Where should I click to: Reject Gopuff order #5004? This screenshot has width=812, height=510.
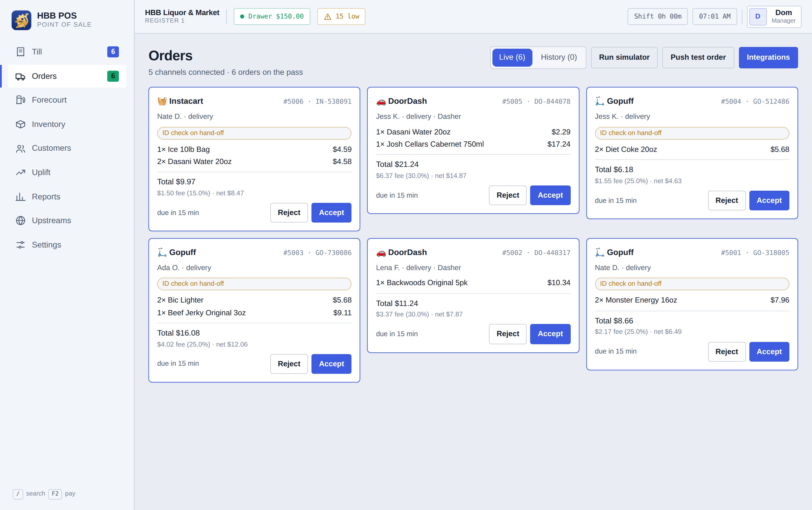coord(727,201)
